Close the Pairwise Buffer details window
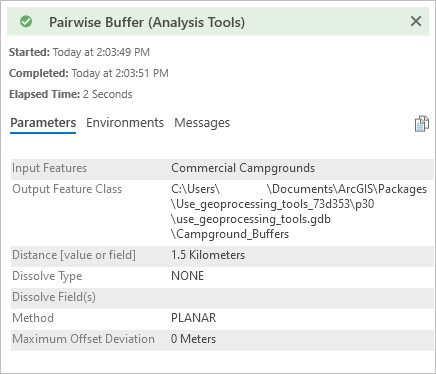The height and width of the screenshot is (374, 436). pos(416,21)
